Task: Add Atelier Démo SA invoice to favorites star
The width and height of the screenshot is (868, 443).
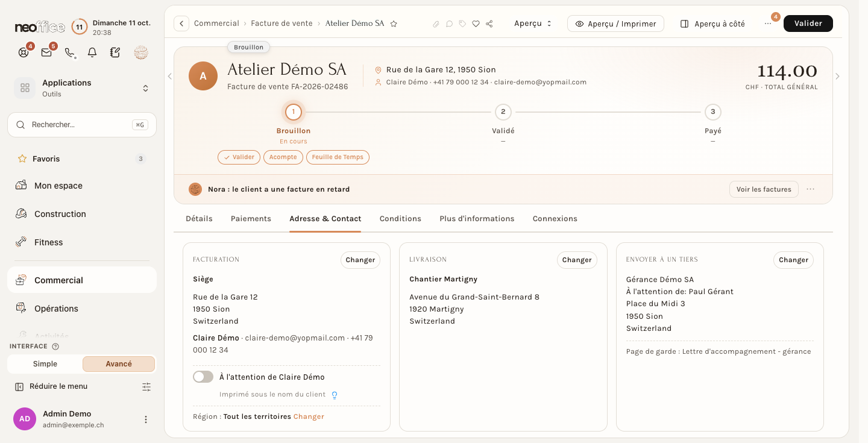Action: pos(394,24)
